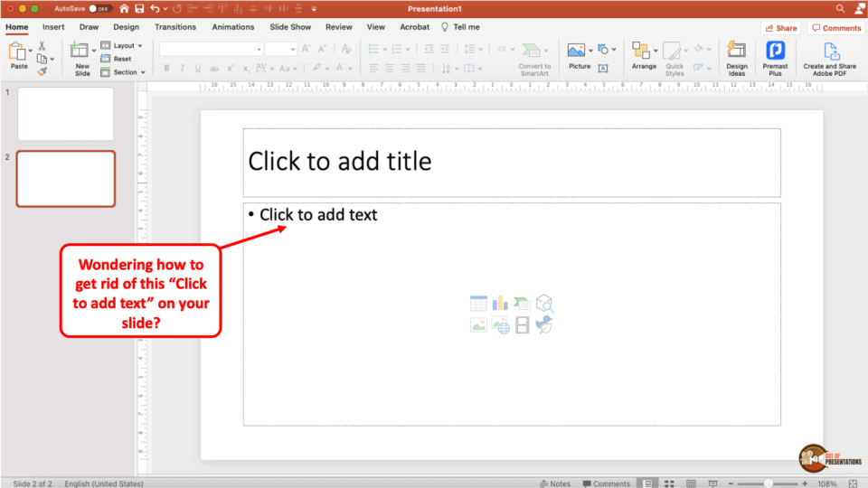
Task: Select slide 1 thumbnail
Action: [65, 114]
